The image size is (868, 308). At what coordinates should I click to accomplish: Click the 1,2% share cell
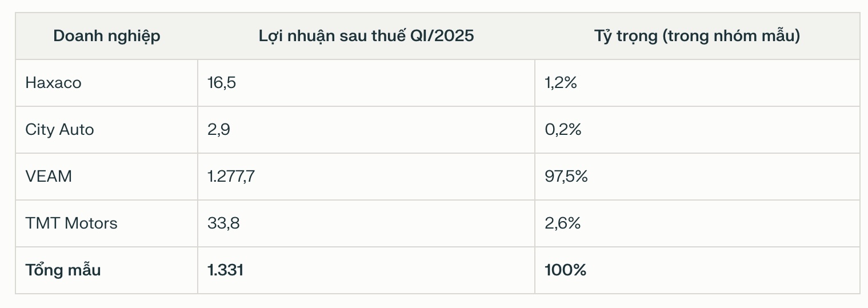pos(561,83)
